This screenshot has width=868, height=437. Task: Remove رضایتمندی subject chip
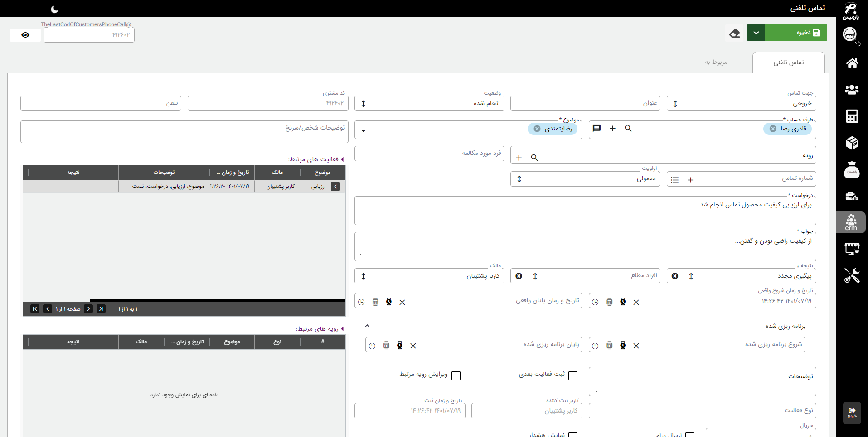537,129
